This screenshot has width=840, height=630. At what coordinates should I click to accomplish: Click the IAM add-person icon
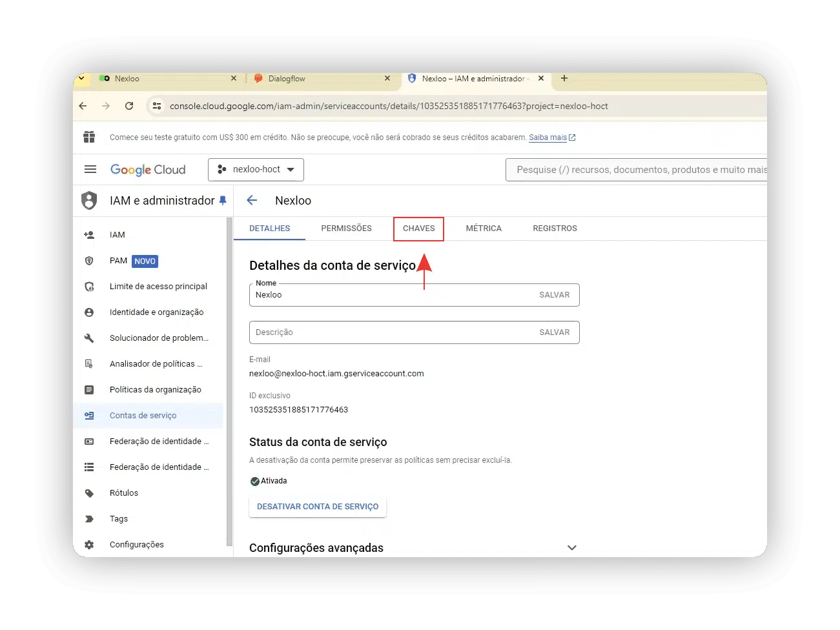[89, 235]
